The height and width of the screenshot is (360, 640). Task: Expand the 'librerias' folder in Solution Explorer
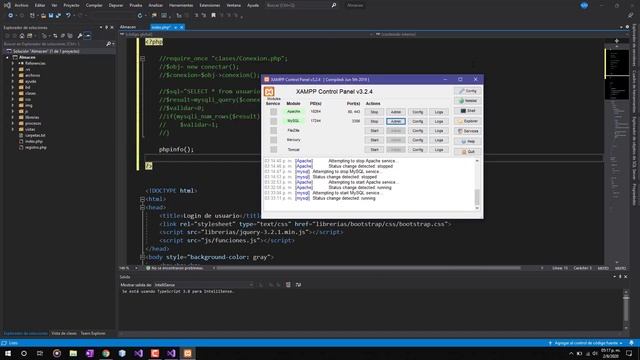point(13,118)
